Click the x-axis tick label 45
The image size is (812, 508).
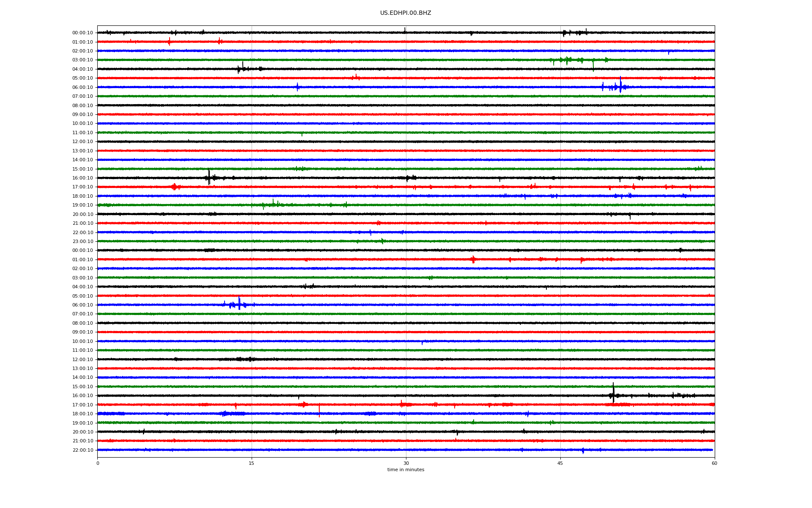(x=560, y=463)
